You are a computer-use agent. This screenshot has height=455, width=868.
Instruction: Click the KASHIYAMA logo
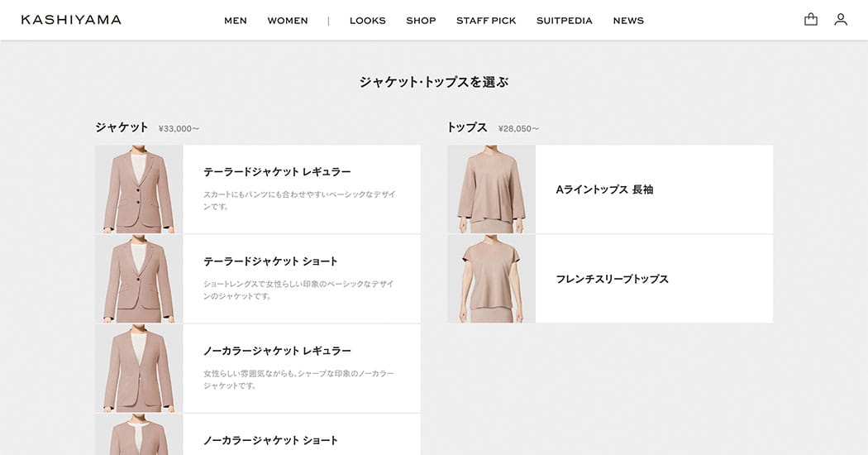[71, 20]
